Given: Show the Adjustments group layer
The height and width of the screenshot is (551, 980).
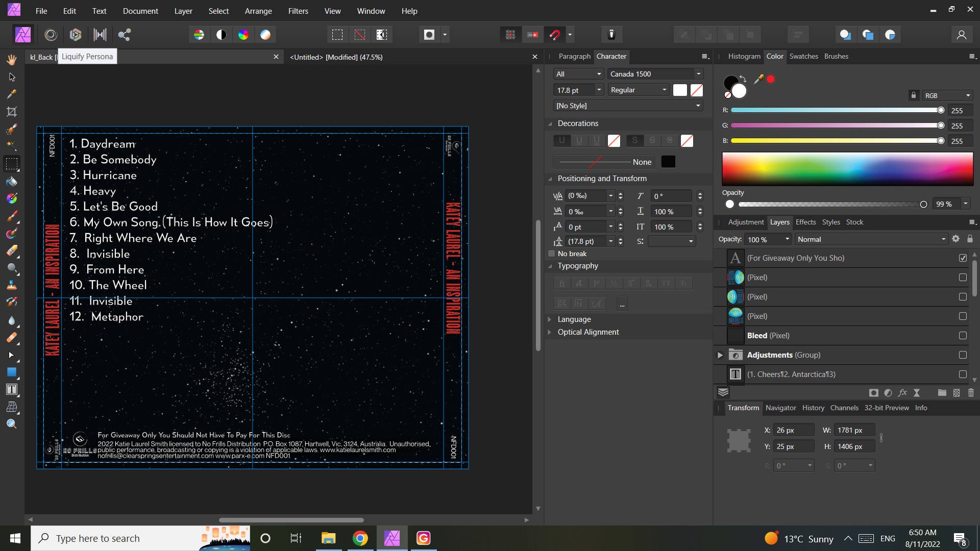Looking at the screenshot, I should 963,355.
